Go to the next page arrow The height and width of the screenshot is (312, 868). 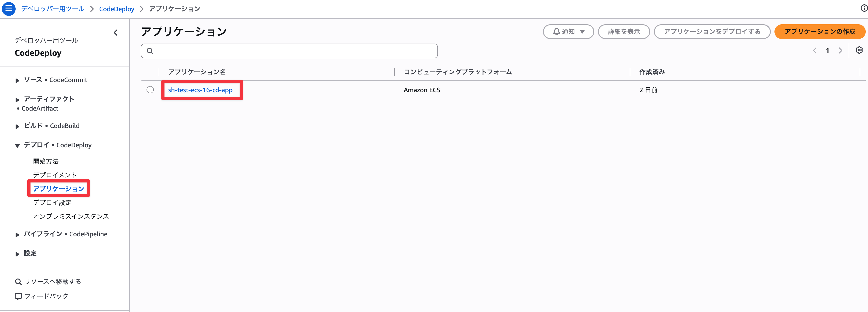[840, 51]
